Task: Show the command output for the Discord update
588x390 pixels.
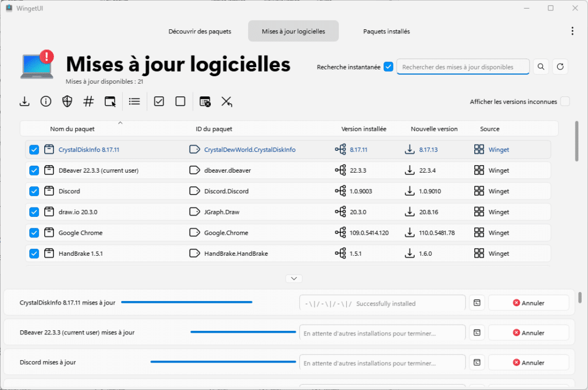Action: click(x=477, y=362)
